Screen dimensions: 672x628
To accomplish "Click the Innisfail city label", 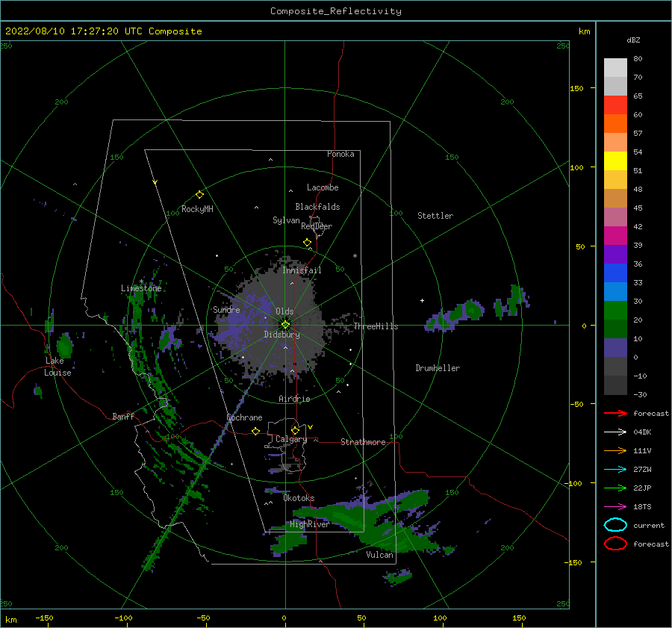I will pyautogui.click(x=302, y=270).
